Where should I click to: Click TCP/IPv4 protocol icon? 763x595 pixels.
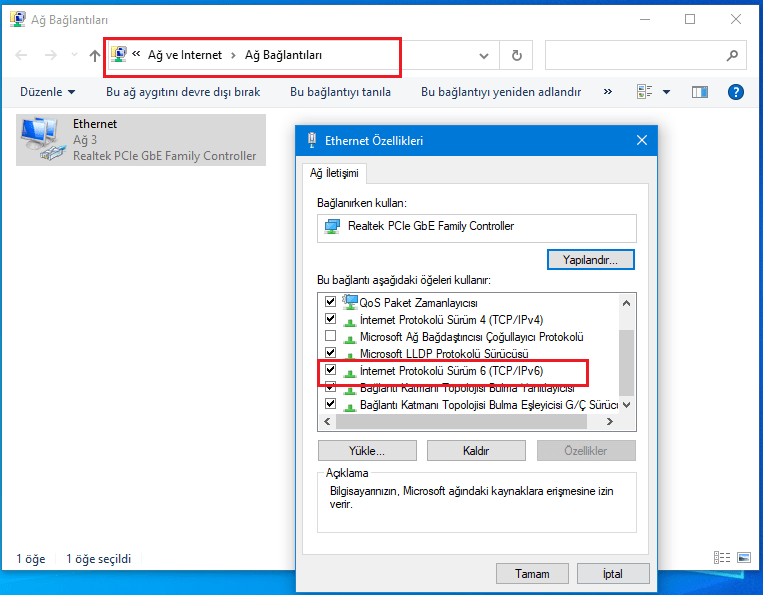(349, 322)
